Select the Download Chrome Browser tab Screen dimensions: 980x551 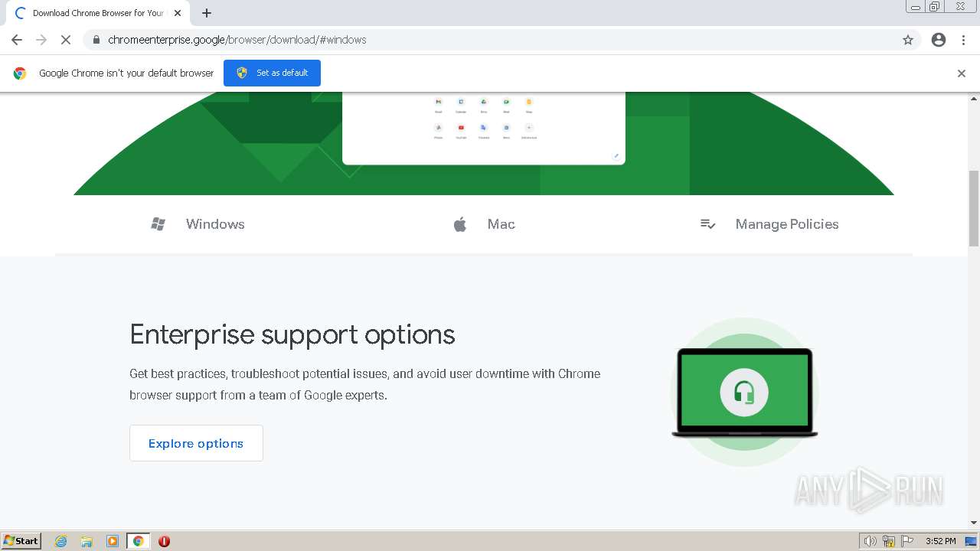96,13
